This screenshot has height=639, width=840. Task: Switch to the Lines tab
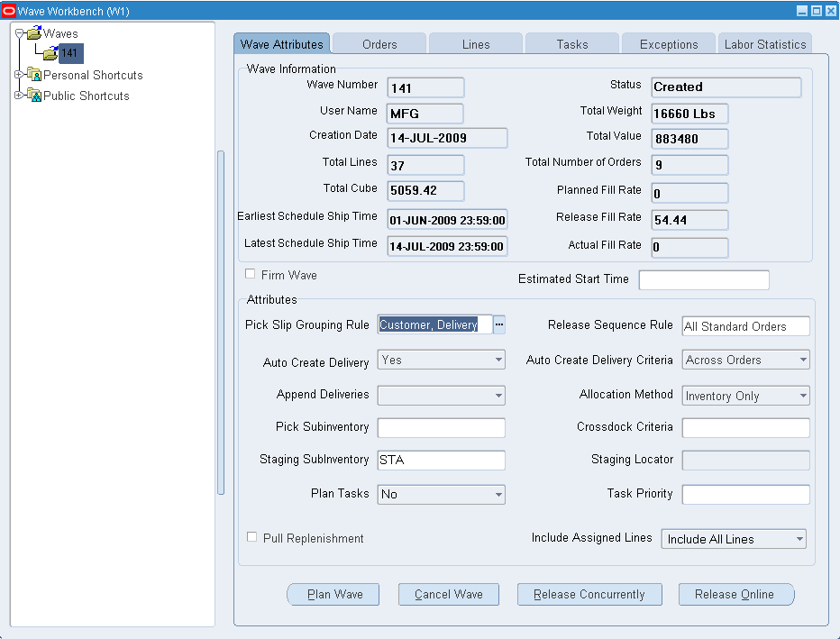click(476, 44)
